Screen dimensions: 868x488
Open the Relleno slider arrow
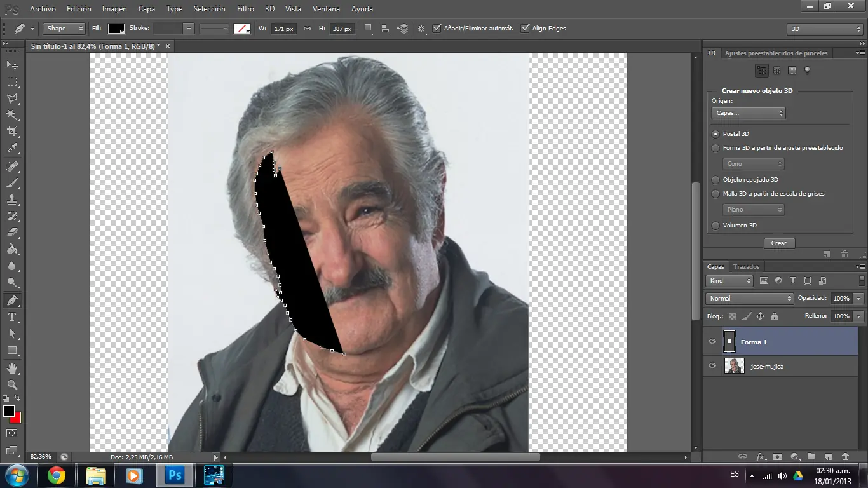pos(859,316)
